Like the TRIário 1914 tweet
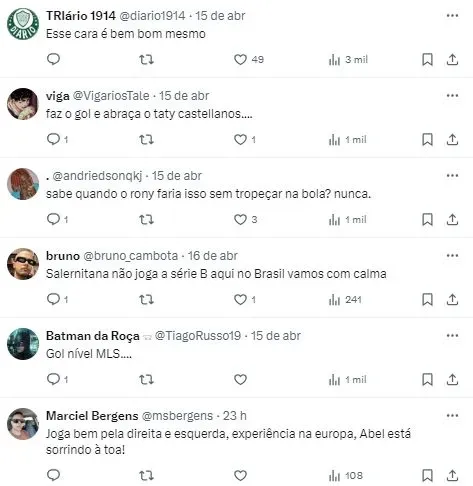The height and width of the screenshot is (486, 473). pyautogui.click(x=240, y=60)
